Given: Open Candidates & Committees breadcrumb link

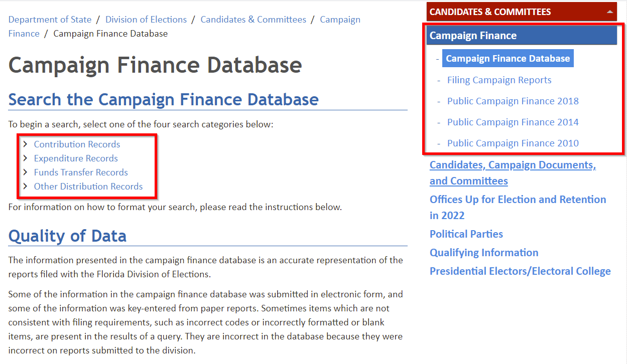Looking at the screenshot, I should point(253,20).
